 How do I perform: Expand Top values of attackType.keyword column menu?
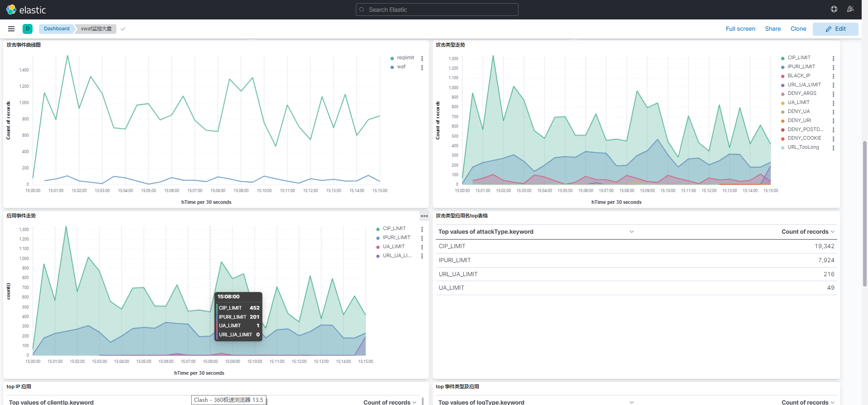point(632,231)
